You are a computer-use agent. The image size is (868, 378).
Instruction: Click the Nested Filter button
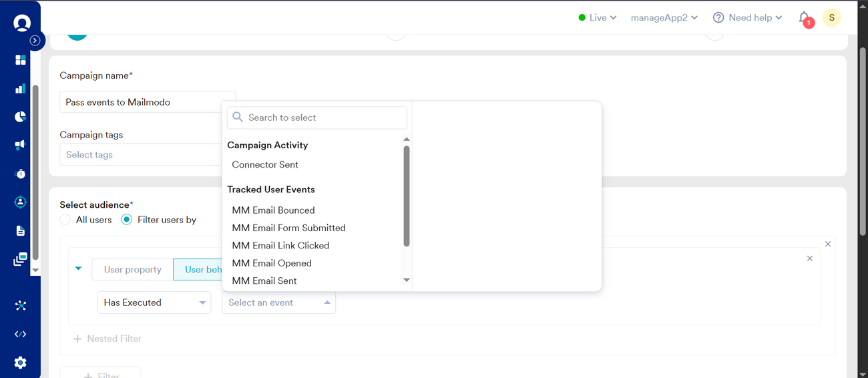(x=107, y=339)
